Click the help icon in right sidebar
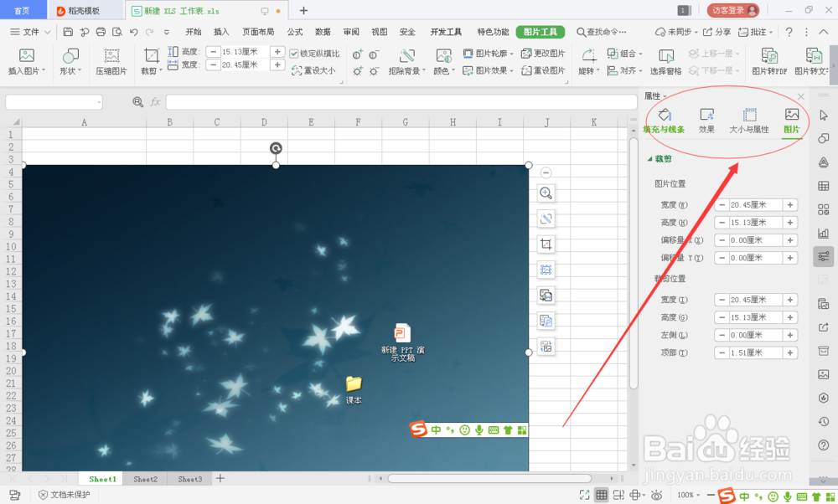This screenshot has height=504, width=838. (824, 445)
